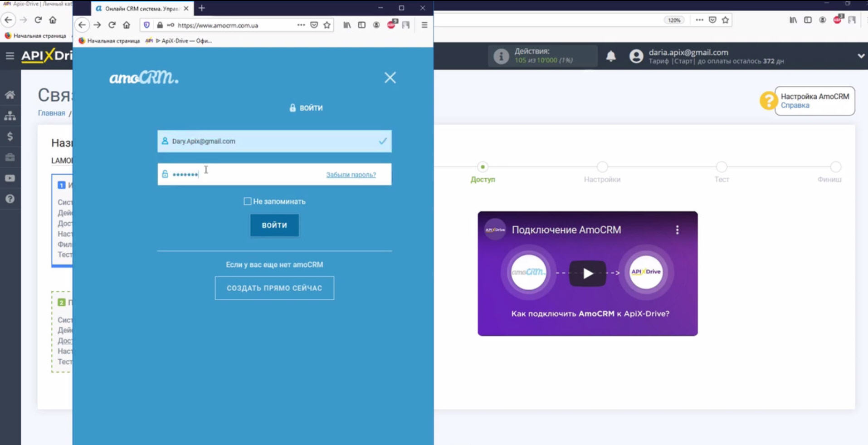868x445 pixels.
Task: Open page actions menu in background browser
Action: pyautogui.click(x=699, y=20)
